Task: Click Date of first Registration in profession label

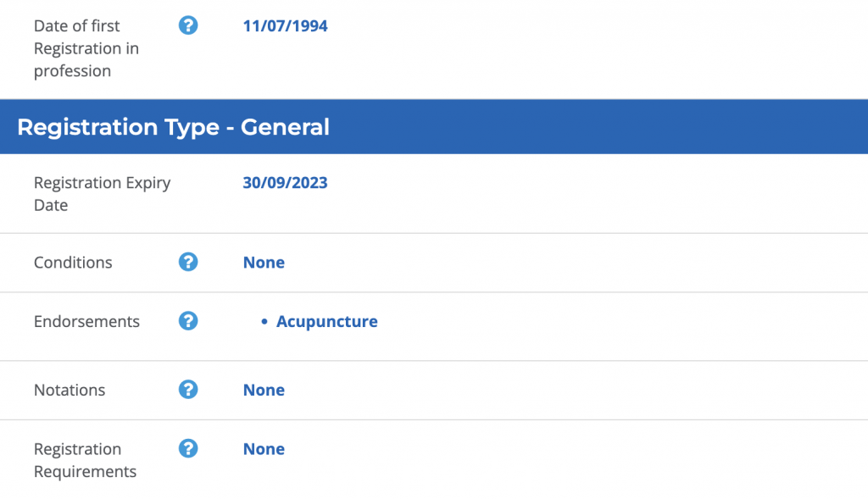Action: [86, 48]
